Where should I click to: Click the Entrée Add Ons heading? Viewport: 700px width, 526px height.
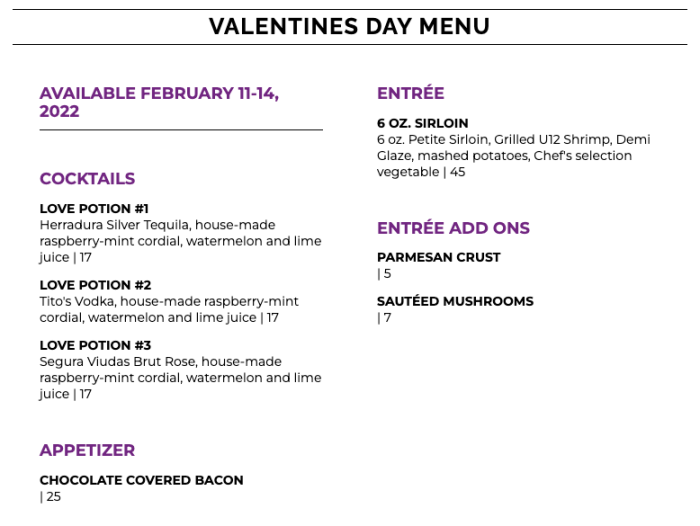point(453,228)
